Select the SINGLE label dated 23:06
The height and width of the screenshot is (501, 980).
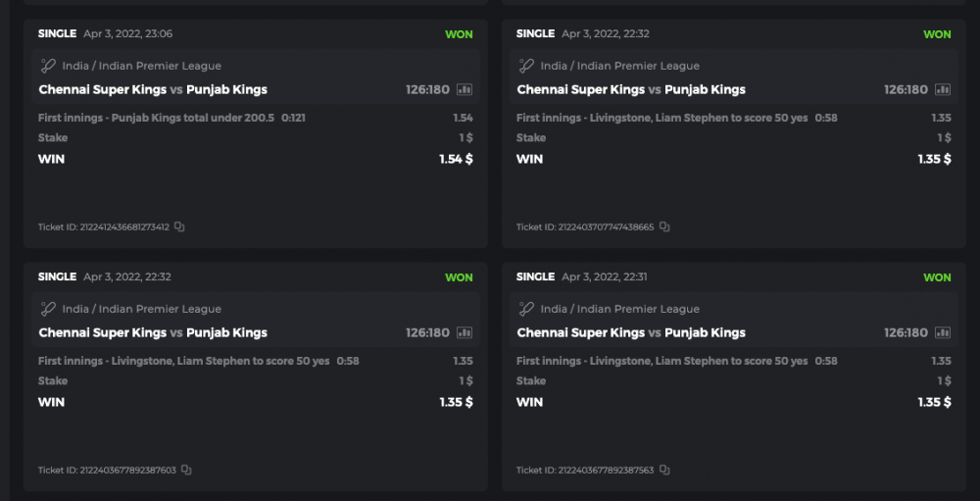click(x=57, y=33)
